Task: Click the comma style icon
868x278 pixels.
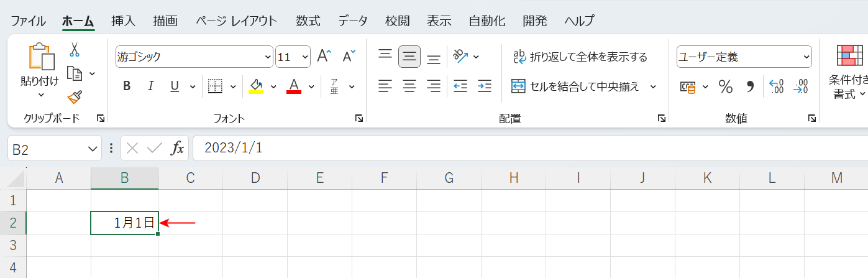Action: (x=750, y=86)
